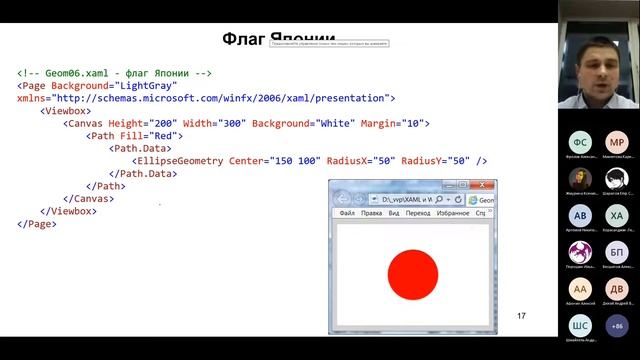Viewport: 640px width, 360px height.
Task: Minimize the browser window
Action: coord(449,185)
